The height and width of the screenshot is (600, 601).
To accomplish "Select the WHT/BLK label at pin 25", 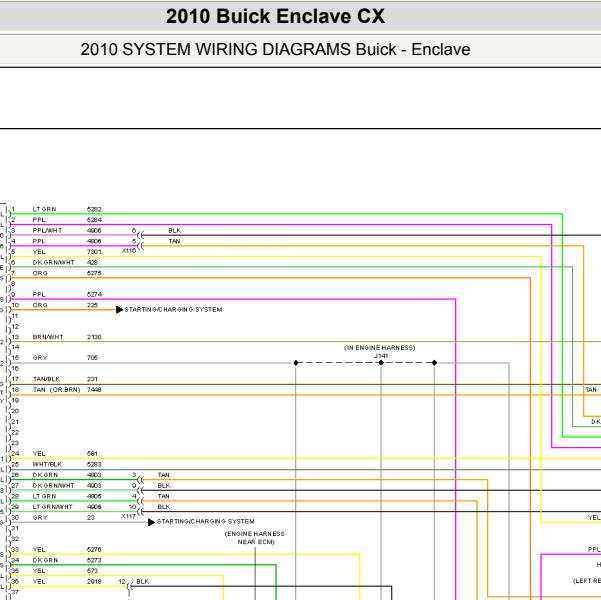I will point(47,465).
